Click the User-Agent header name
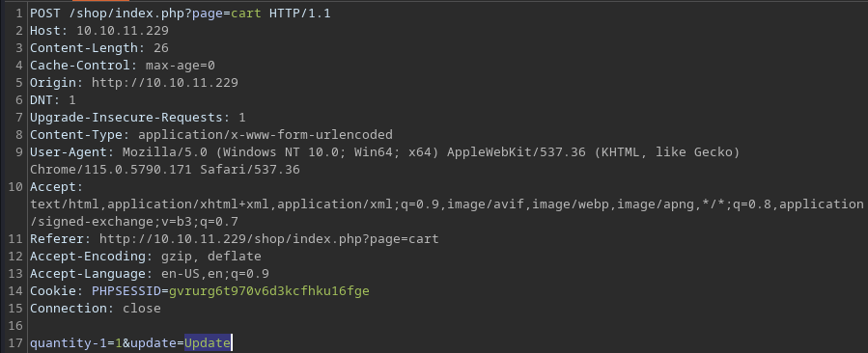 click(x=69, y=151)
